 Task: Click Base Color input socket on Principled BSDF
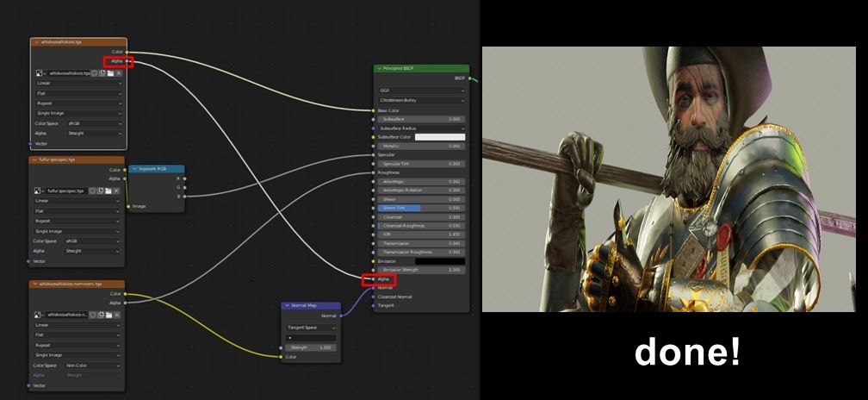click(374, 110)
